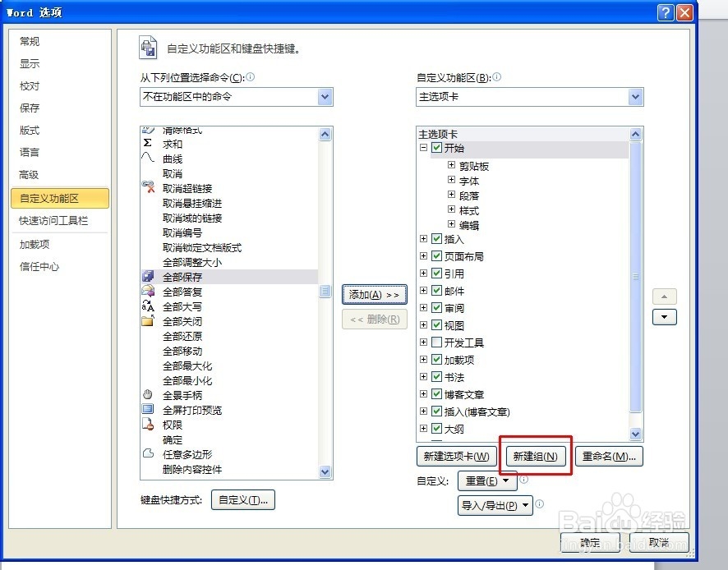Image resolution: width=728 pixels, height=570 pixels.
Task: Click info icon beside 从下列位置选择命令
Action: point(251,77)
